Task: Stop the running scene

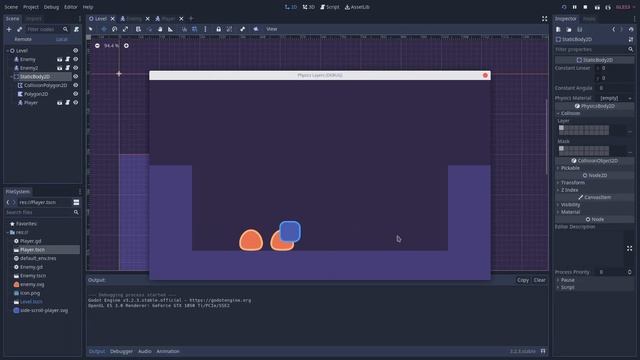Action: (585, 7)
